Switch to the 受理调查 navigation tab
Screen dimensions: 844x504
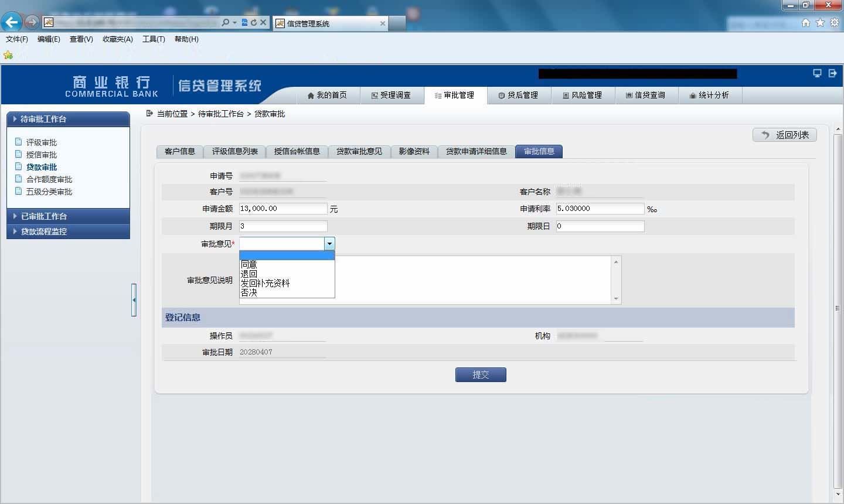391,95
